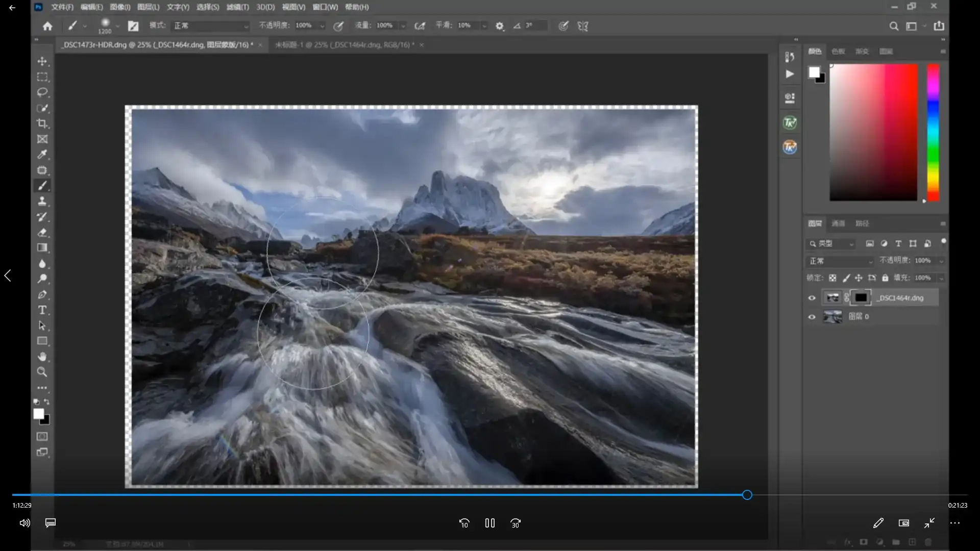Select the Lasso tool

coord(42,92)
